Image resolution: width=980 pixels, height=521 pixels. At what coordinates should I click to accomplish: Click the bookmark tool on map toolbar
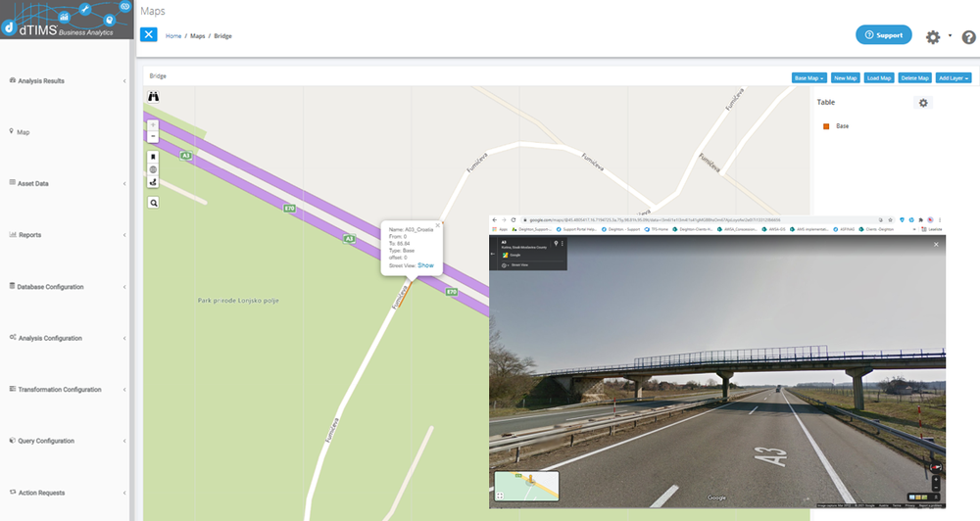click(x=153, y=157)
